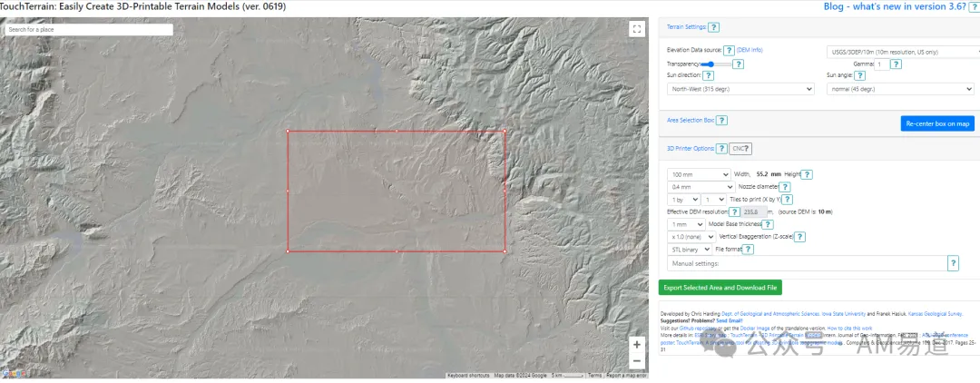The image size is (980, 383).
Task: Open the 100 mm width dropdown
Action: pyautogui.click(x=699, y=174)
